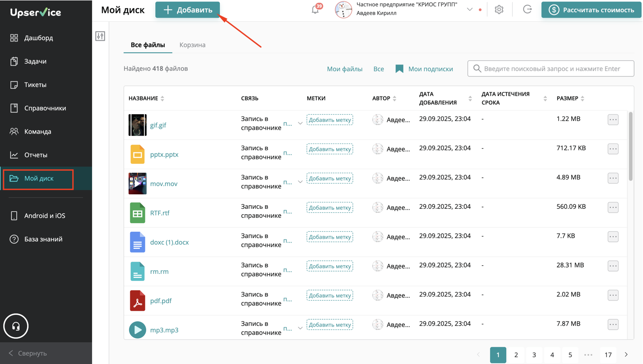
Task: Switch to the Корзина tab
Action: pyautogui.click(x=192, y=45)
